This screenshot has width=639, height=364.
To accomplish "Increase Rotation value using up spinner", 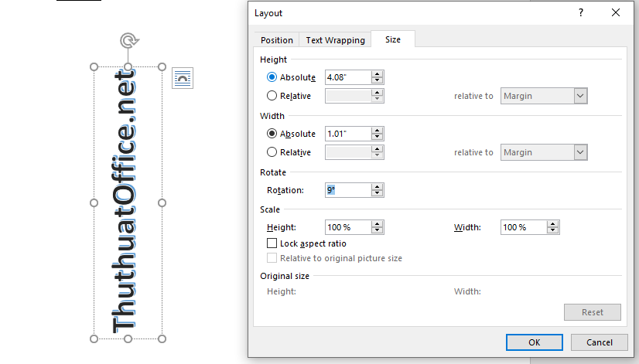I will coord(378,186).
